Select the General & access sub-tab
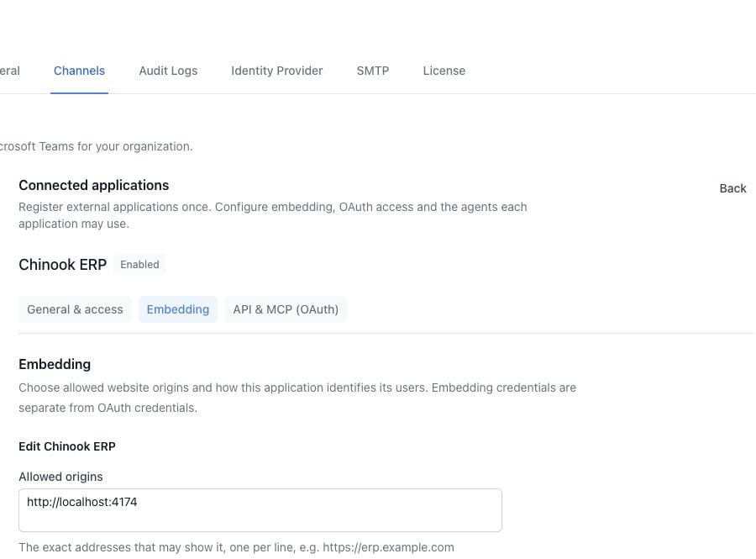756x559 pixels. [x=75, y=309]
